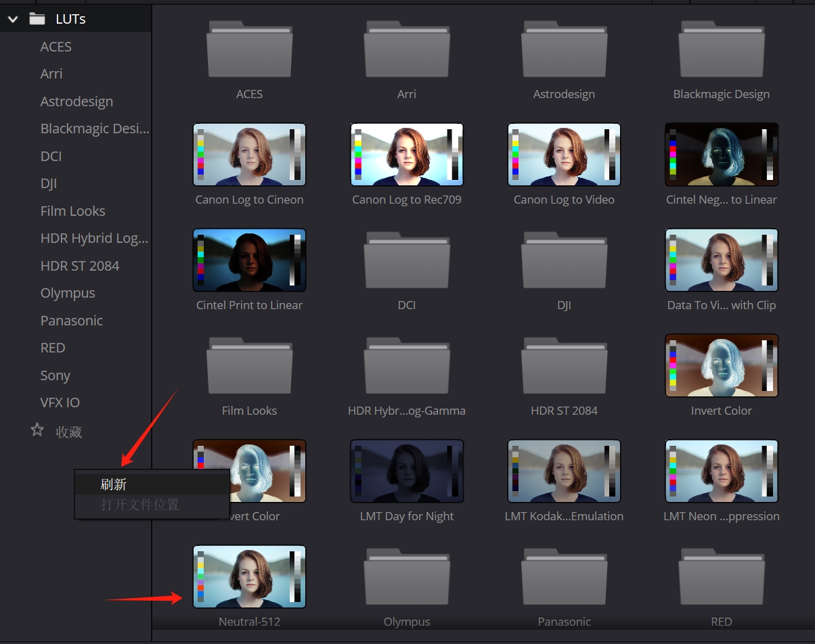Open the HDR ST 2084 folder icon

564,366
